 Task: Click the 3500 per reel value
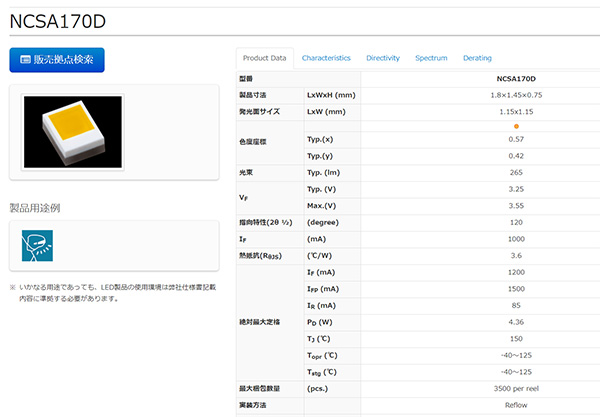pos(516,389)
